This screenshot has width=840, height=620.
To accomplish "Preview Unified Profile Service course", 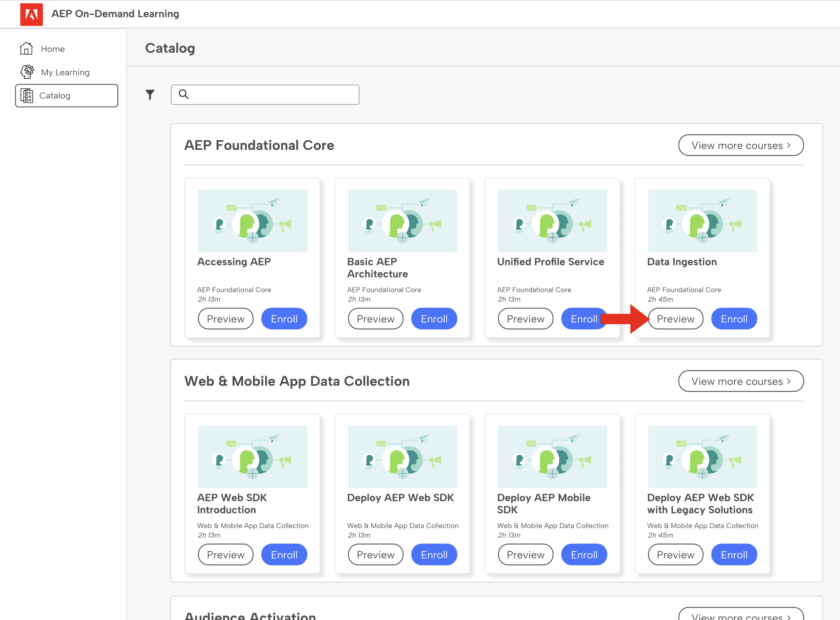I will point(526,319).
